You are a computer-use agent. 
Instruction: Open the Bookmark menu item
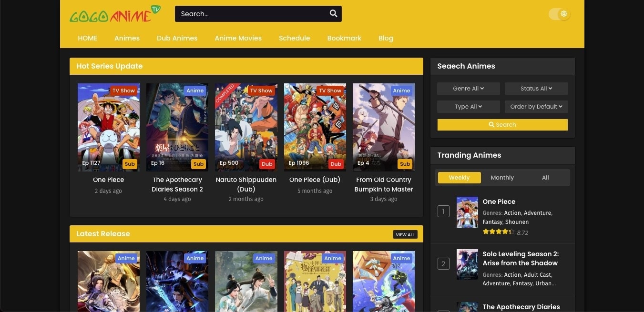coord(344,38)
